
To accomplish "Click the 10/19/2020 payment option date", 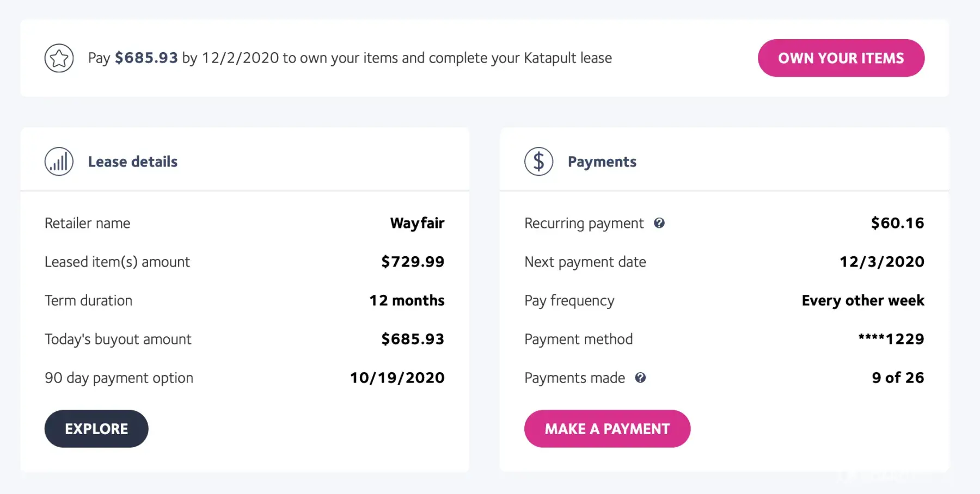I will (x=397, y=378).
